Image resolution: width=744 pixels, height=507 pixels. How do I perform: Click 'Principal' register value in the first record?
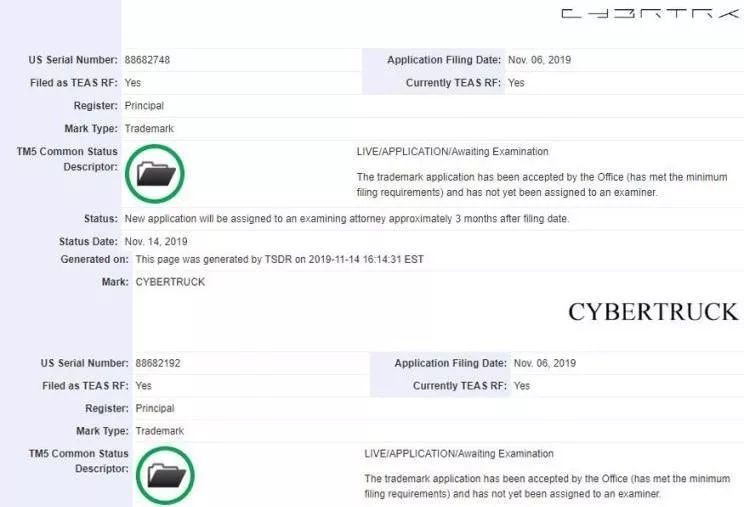[144, 105]
